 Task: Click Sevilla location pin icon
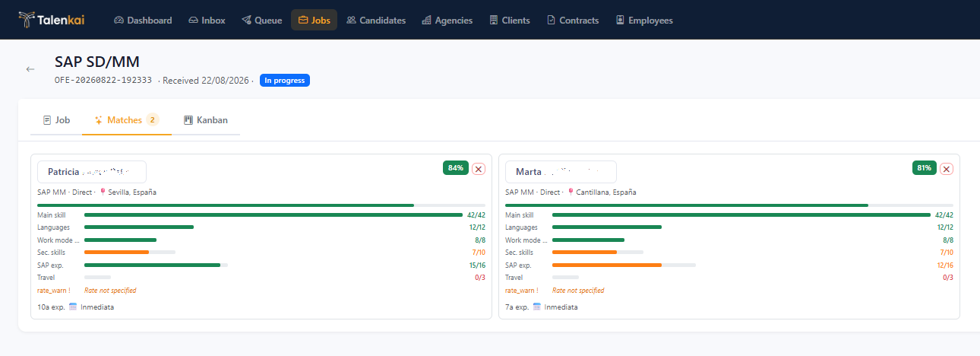click(103, 192)
